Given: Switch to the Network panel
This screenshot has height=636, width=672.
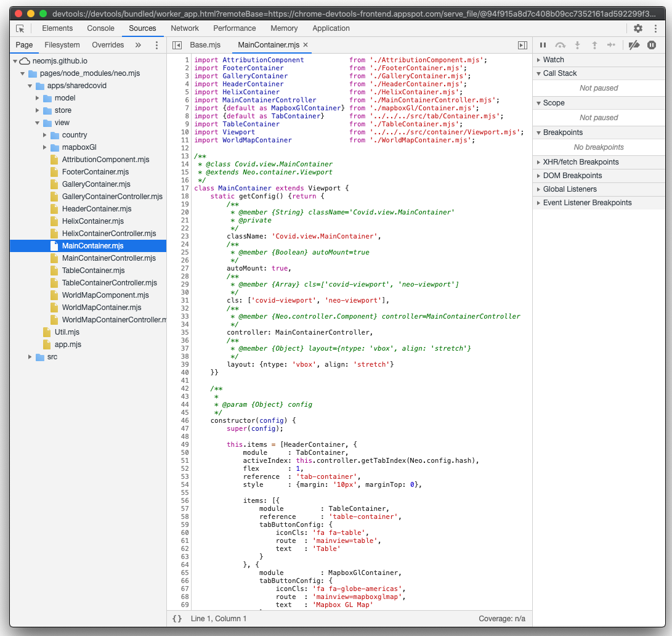Looking at the screenshot, I should (185, 28).
